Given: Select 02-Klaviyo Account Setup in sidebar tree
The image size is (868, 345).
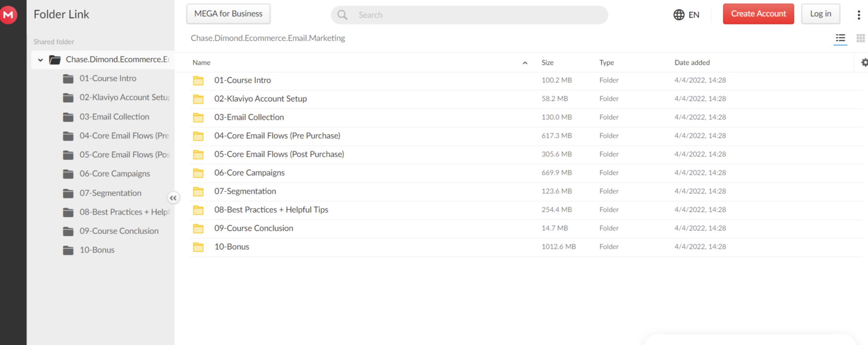Looking at the screenshot, I should point(125,97).
